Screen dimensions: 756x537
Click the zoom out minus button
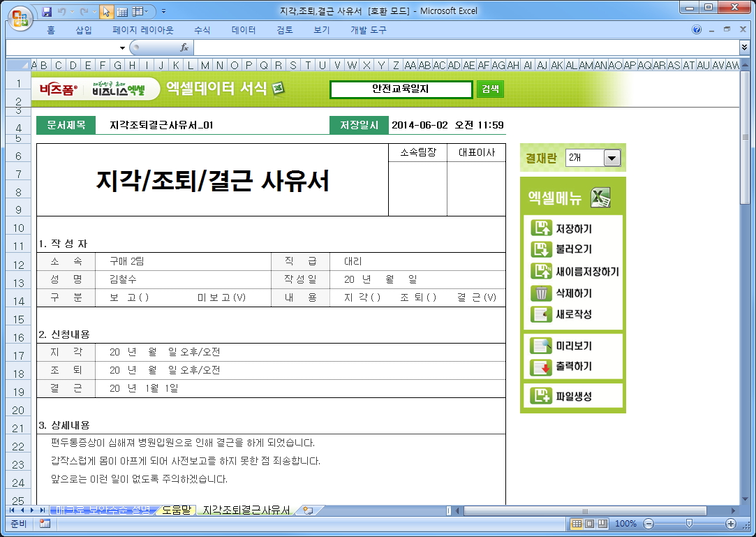pos(649,524)
